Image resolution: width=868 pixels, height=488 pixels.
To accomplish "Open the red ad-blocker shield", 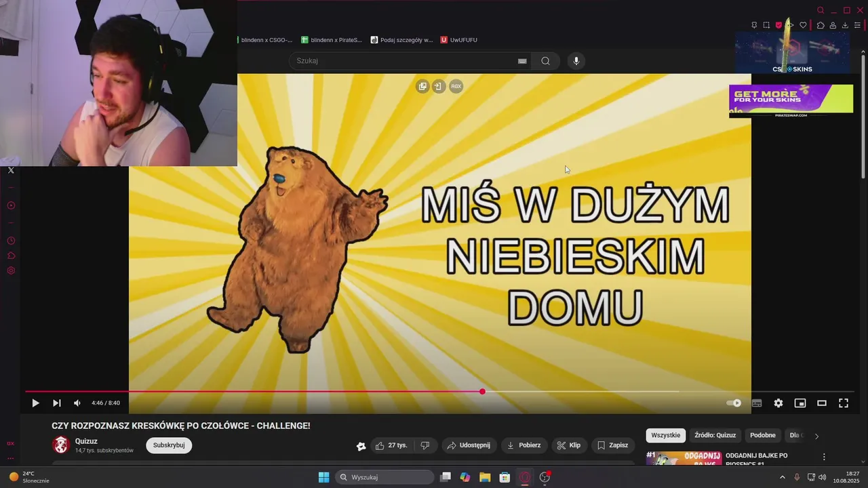I will pyautogui.click(x=778, y=25).
